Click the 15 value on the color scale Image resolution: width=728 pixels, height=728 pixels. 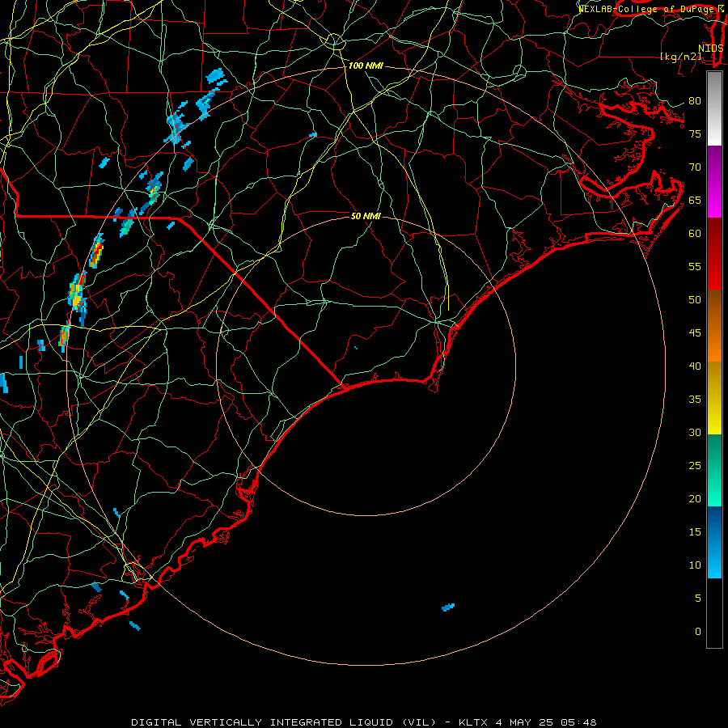tap(695, 532)
